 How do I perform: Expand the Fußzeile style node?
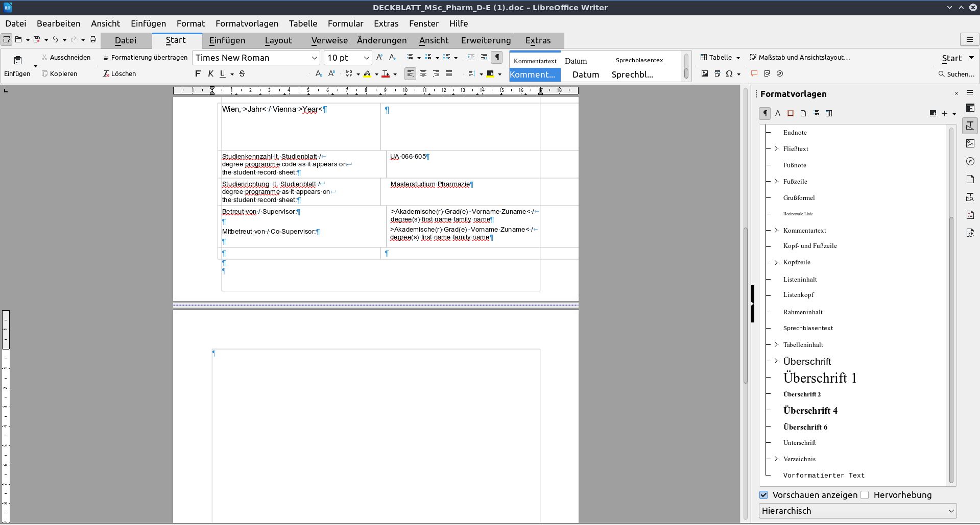point(776,182)
